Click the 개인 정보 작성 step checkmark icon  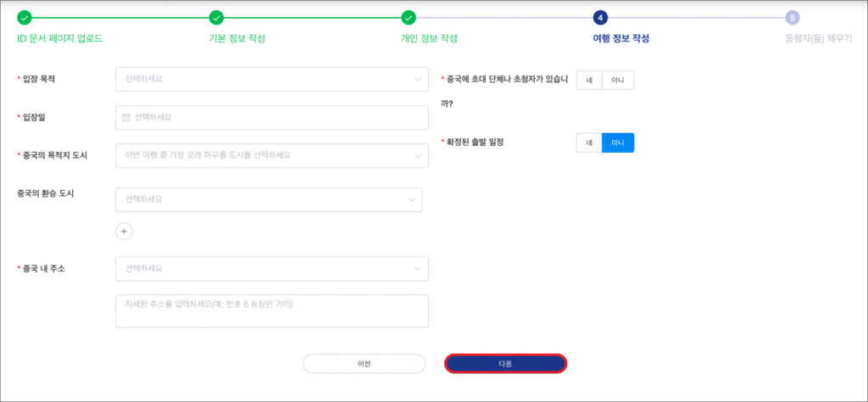pyautogui.click(x=409, y=17)
